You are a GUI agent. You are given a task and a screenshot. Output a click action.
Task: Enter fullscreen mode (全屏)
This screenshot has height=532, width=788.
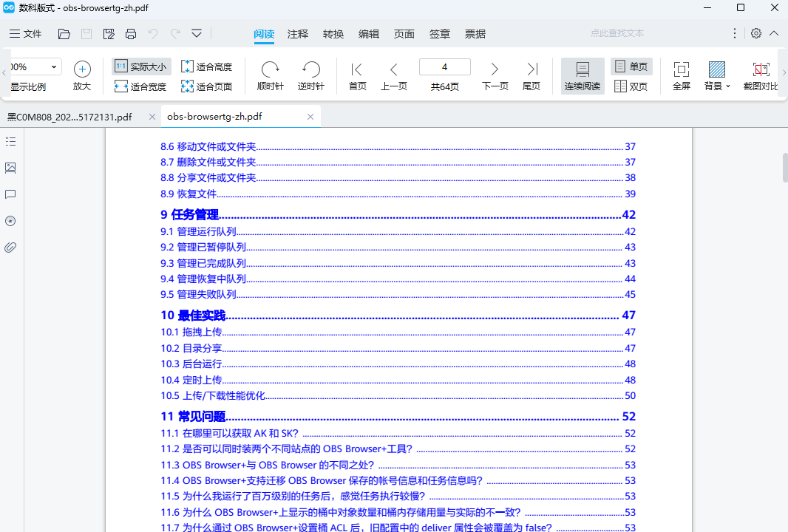(x=682, y=76)
